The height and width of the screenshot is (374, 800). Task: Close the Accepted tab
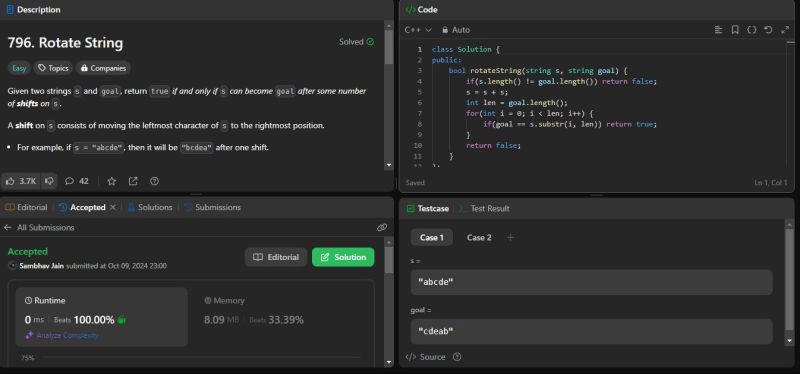click(x=113, y=207)
